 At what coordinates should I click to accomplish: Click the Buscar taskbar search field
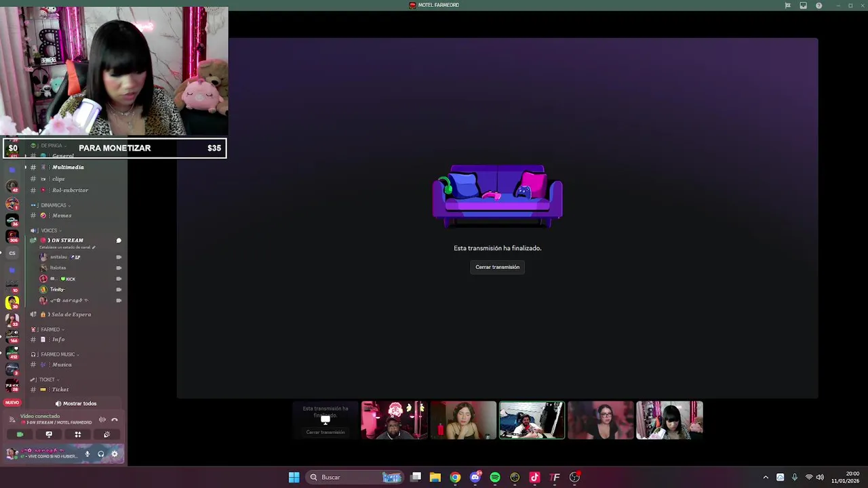point(355,477)
